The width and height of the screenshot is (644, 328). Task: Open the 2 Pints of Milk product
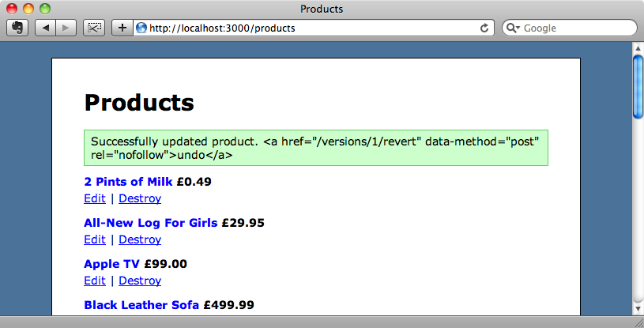(128, 182)
